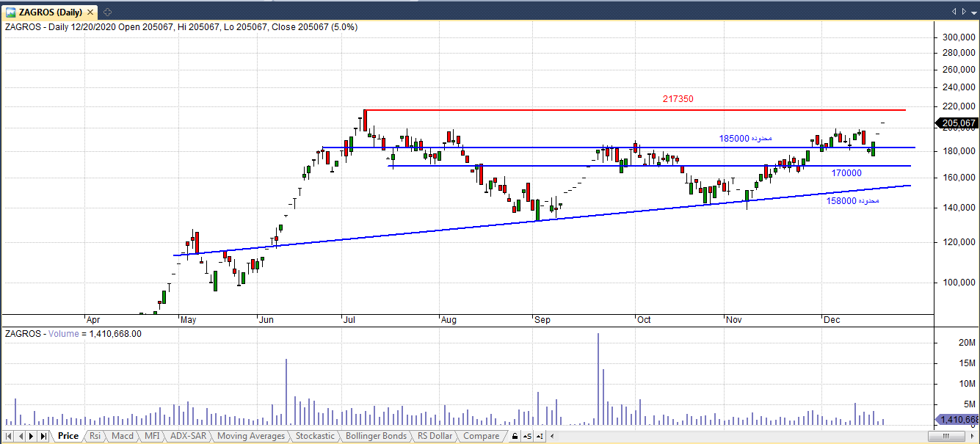Switch to the Stockastic sheet tab
The width and height of the screenshot is (980, 444).
(314, 437)
